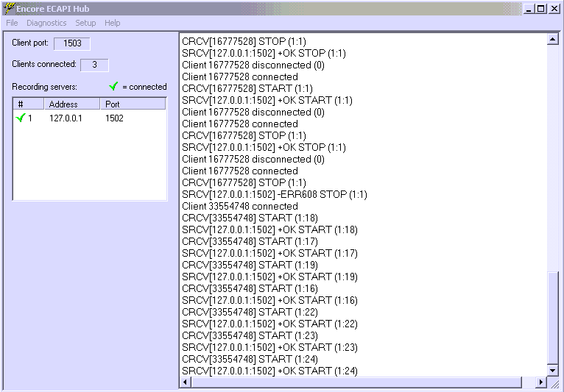Click log line 'SRCV[127.0.0.1:1502] +OK START (1:17)'
Viewport: 564px width, 392px height.
coord(269,253)
